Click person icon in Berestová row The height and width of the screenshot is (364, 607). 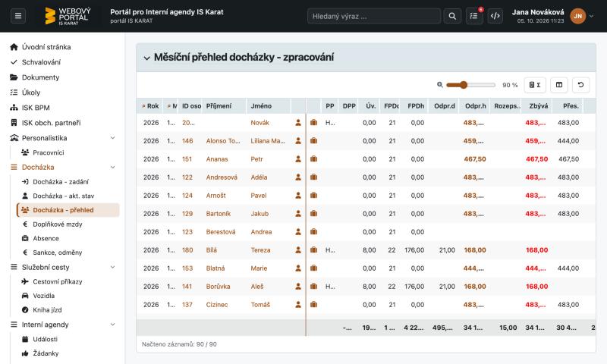(x=298, y=231)
